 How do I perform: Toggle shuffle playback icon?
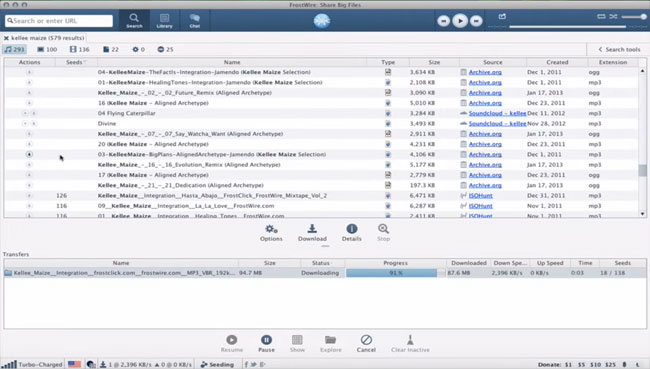613,16
